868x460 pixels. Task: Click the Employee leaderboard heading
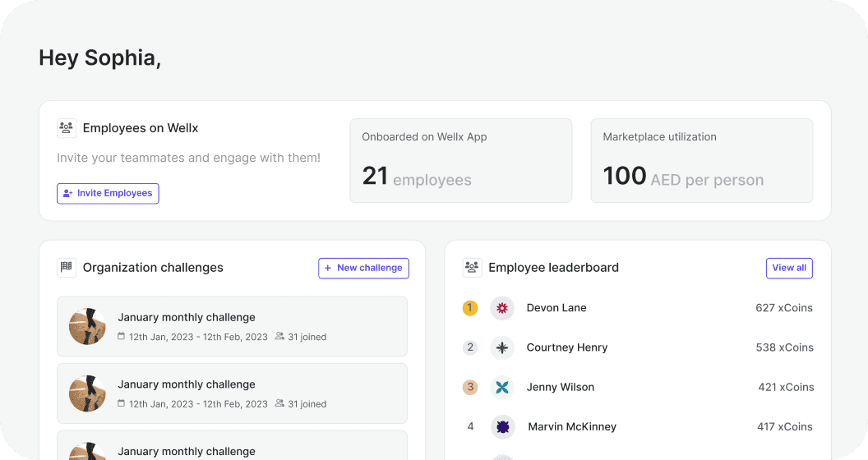[553, 268]
